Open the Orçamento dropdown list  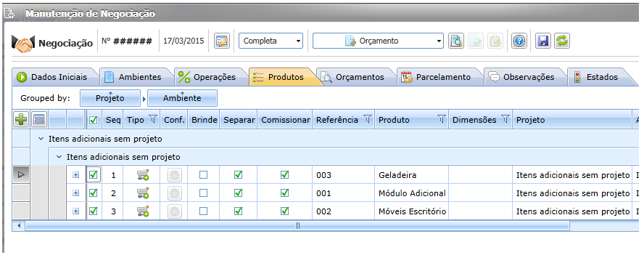pyautogui.click(x=378, y=41)
